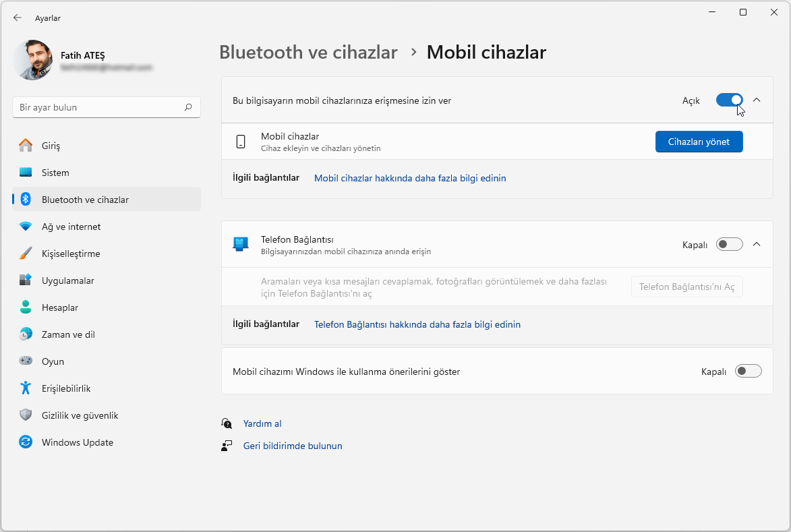Click the Giriş home icon in sidebar
This screenshot has height=532, width=791.
(x=26, y=146)
